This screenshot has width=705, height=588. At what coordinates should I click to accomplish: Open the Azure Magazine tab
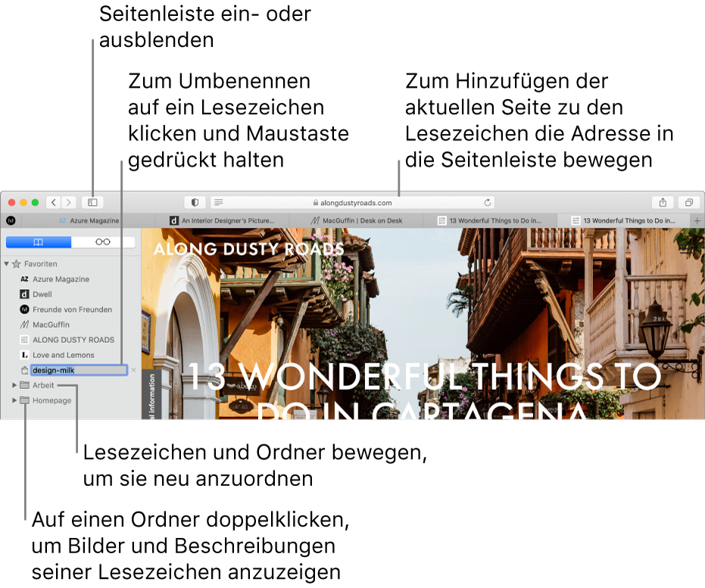click(89, 220)
